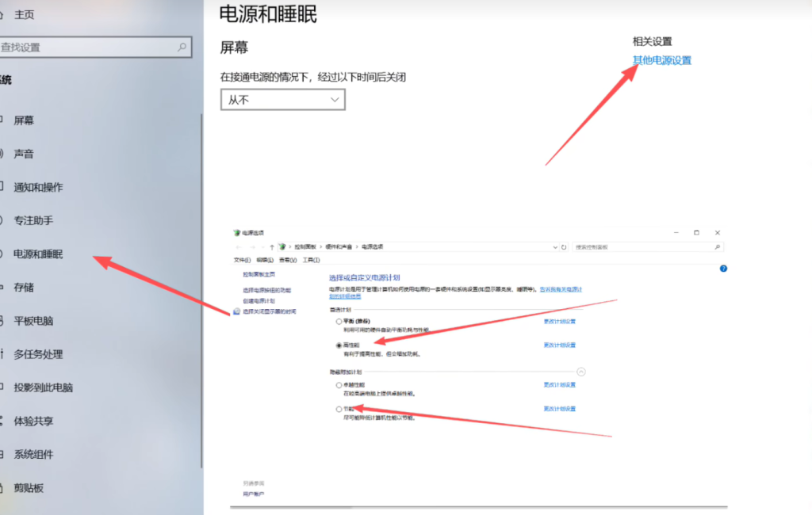Open the 从不 screen timeout dropdown

(x=282, y=100)
